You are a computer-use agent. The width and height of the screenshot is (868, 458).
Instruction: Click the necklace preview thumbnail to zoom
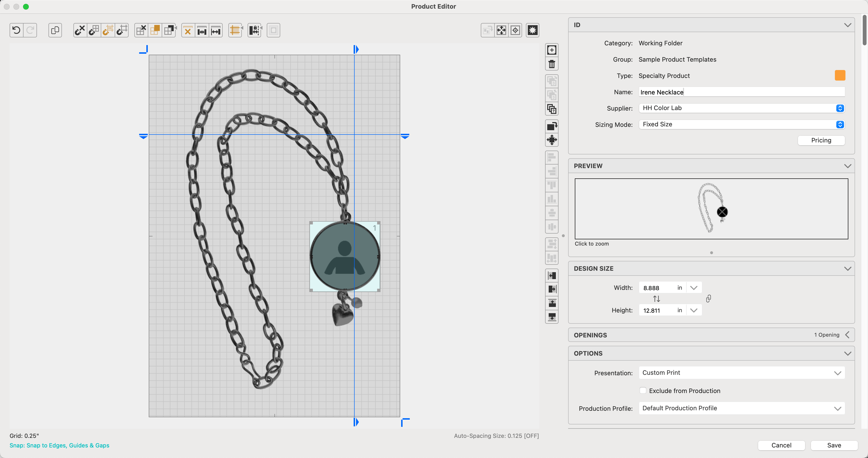tap(711, 209)
